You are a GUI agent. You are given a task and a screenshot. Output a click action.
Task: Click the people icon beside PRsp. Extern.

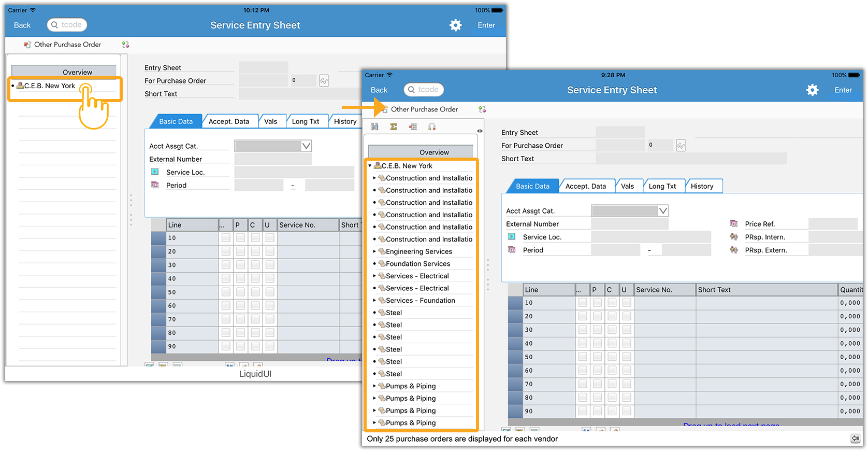click(x=734, y=250)
